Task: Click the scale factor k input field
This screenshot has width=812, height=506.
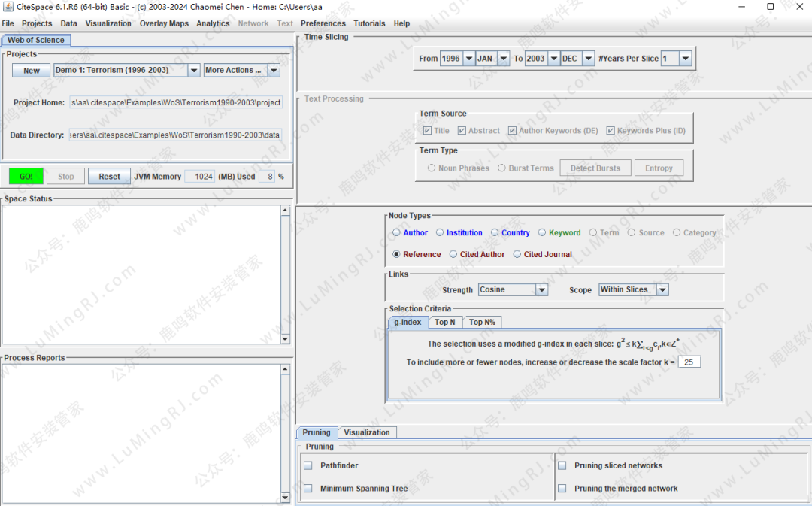Action: tap(689, 362)
